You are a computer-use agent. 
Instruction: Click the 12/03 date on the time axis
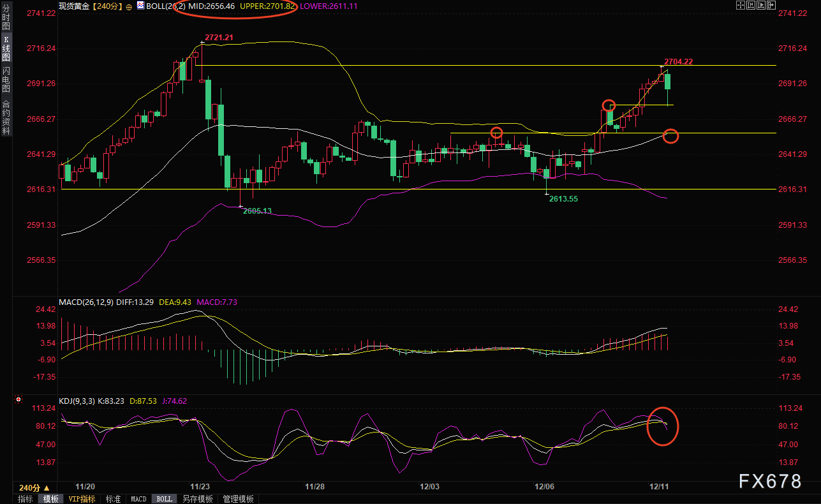point(430,487)
